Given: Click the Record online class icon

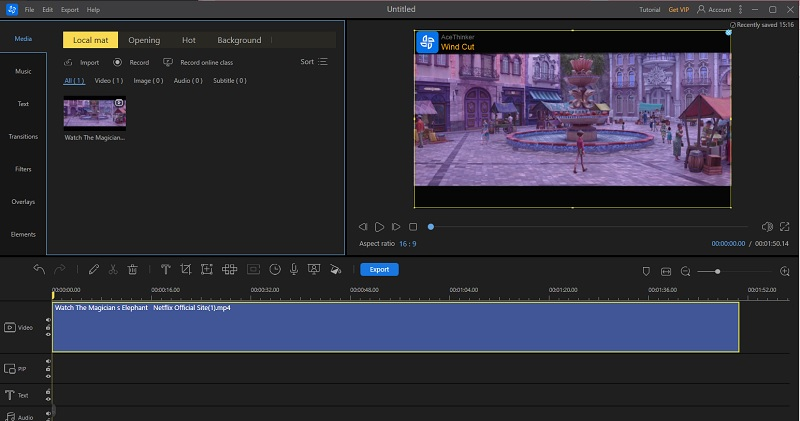Looking at the screenshot, I should (167, 62).
